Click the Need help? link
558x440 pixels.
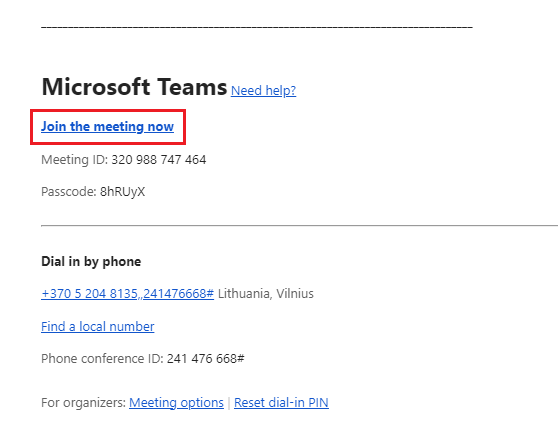point(263,90)
